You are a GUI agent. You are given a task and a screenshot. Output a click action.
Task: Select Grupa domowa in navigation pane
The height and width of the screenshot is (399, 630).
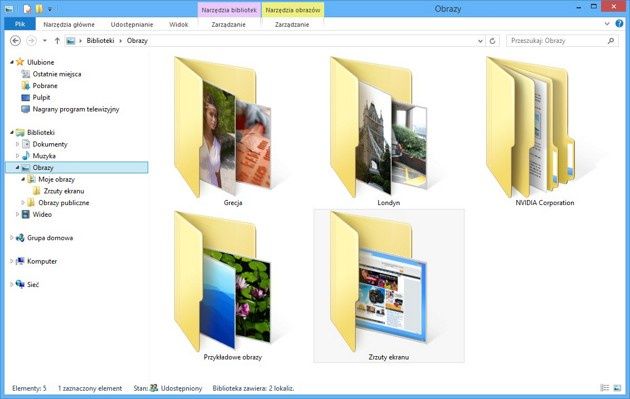tap(50, 238)
